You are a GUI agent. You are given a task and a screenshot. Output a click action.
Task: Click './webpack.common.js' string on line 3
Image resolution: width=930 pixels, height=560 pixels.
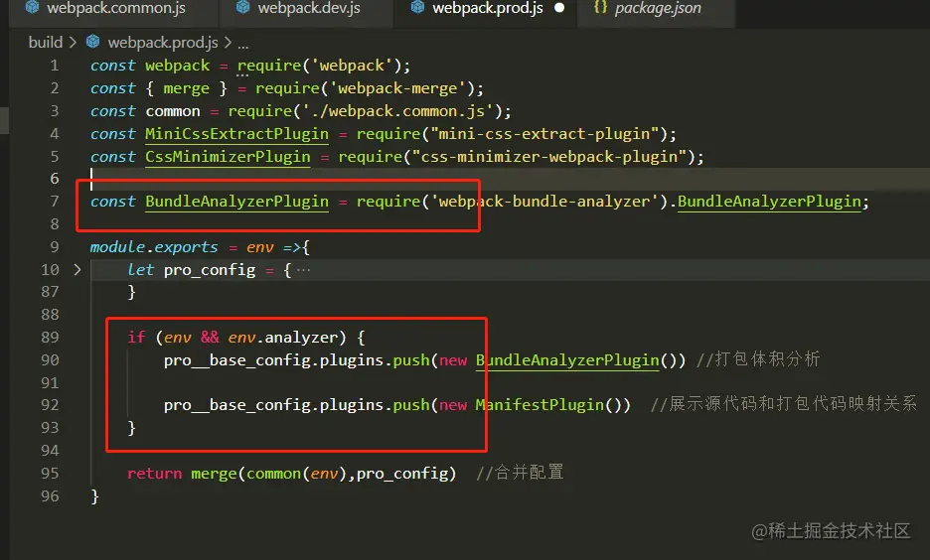tap(397, 111)
